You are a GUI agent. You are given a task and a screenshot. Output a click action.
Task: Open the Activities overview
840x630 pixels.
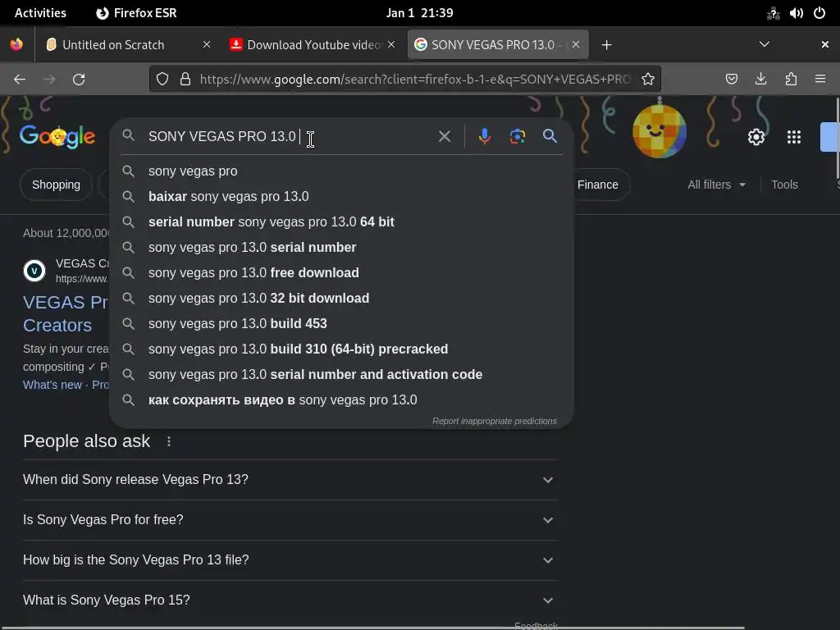click(40, 13)
